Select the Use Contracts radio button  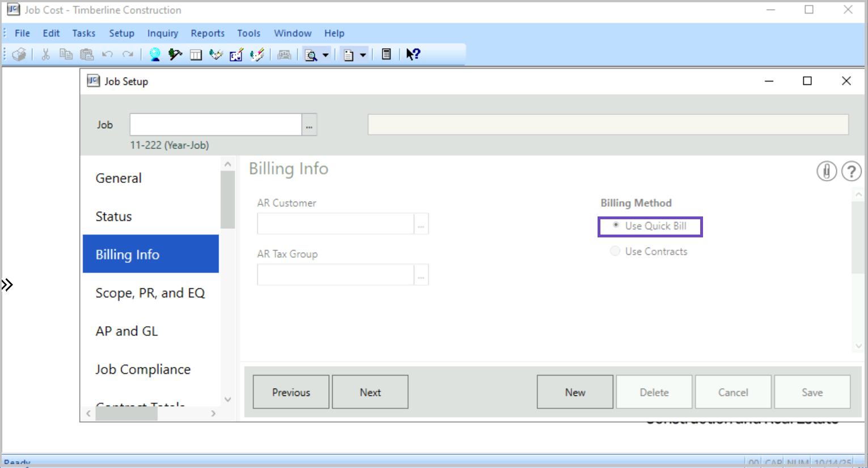point(615,251)
